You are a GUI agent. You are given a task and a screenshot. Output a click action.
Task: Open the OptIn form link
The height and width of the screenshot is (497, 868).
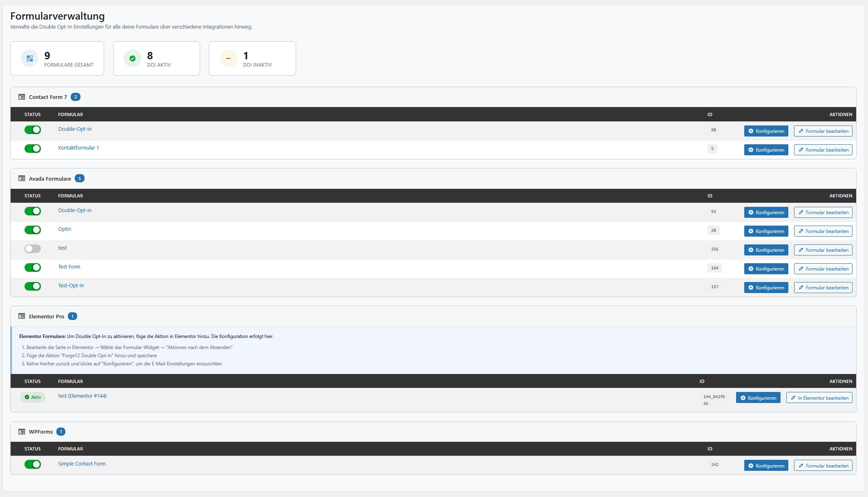pyautogui.click(x=64, y=229)
